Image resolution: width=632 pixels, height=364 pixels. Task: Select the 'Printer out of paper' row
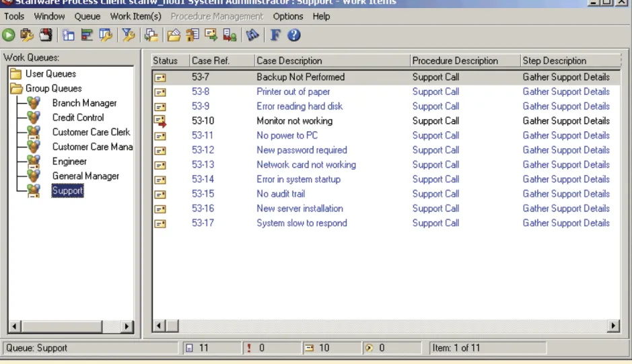[386, 92]
